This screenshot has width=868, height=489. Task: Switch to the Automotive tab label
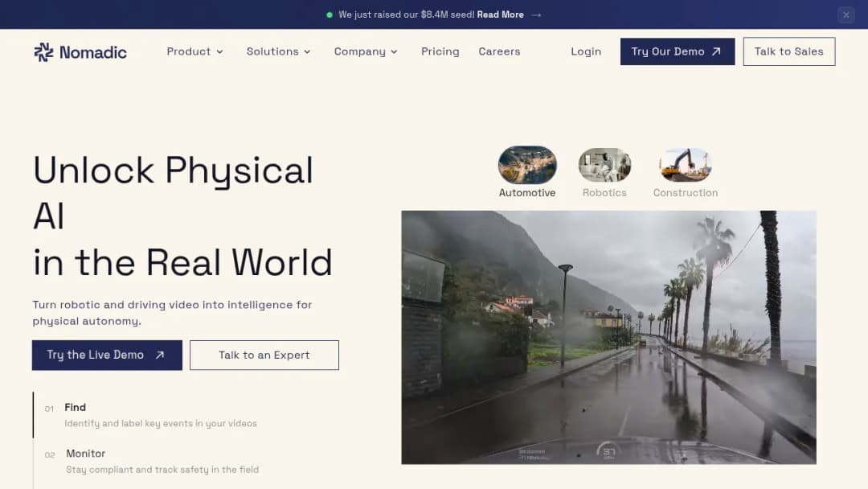527,193
